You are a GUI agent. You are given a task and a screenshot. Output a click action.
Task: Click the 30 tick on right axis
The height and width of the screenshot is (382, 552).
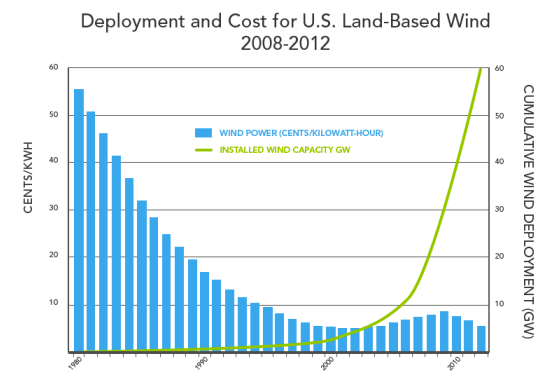coord(499,209)
